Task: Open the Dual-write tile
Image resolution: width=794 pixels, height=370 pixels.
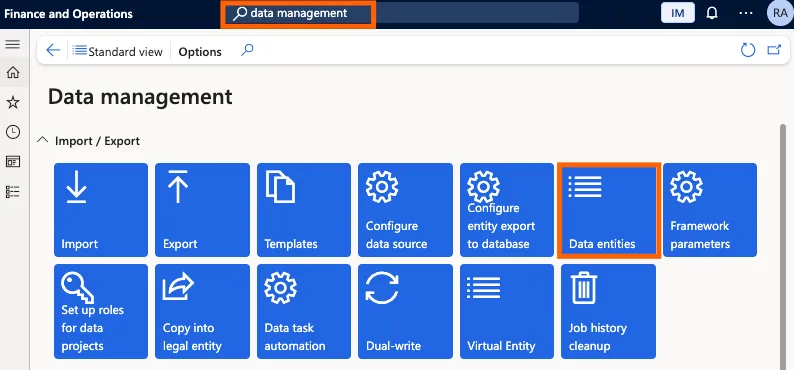Action: click(405, 311)
